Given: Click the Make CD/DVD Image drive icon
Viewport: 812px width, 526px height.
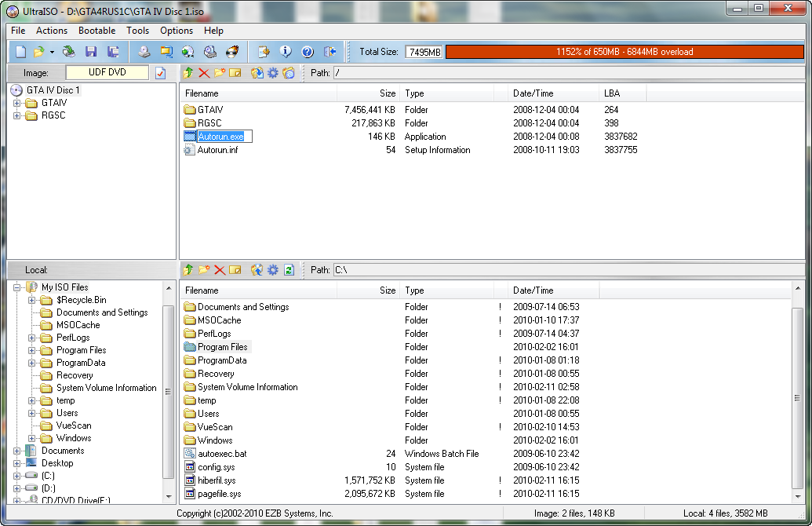Looking at the screenshot, I should tap(144, 52).
